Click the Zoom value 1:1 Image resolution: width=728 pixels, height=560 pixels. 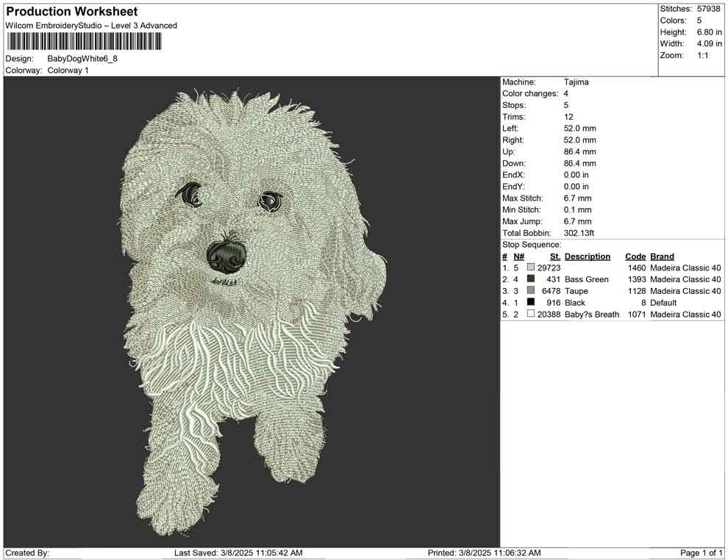point(702,56)
